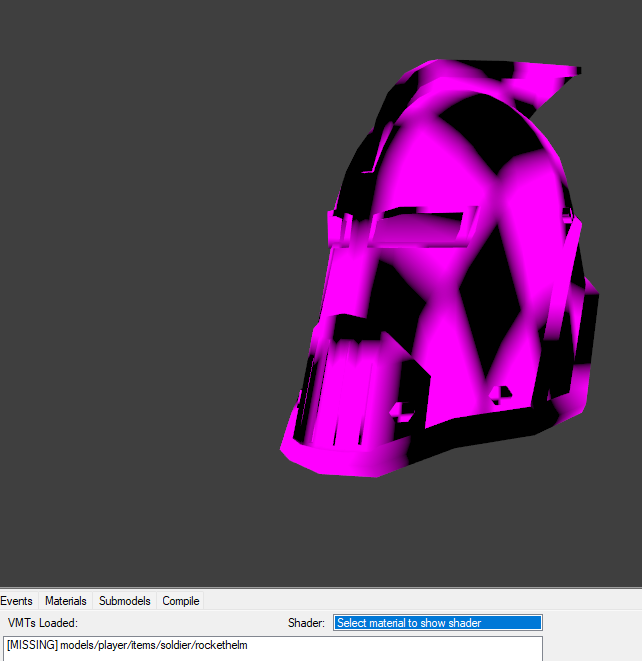Click the 'Shader:' label

point(306,623)
